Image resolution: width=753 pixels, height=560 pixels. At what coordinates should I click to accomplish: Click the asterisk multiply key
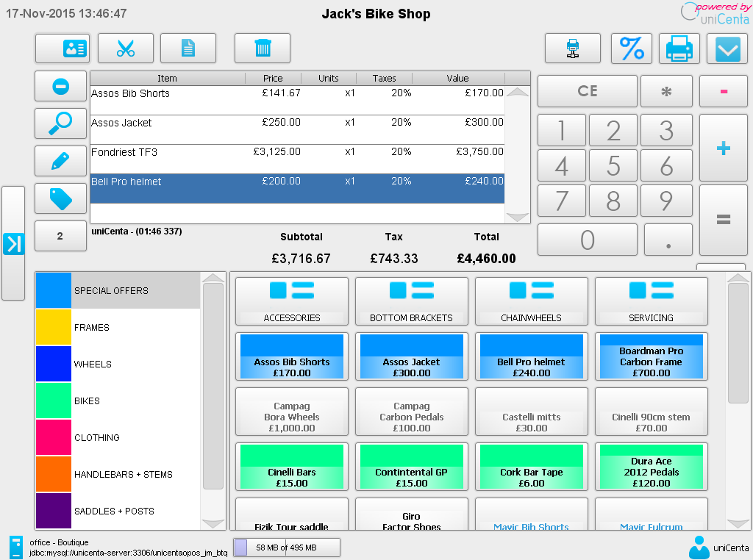click(666, 90)
